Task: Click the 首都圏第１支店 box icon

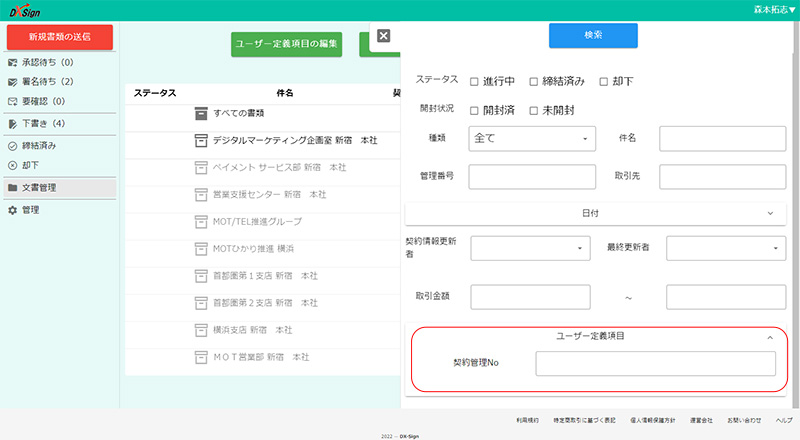Action: 201,276
